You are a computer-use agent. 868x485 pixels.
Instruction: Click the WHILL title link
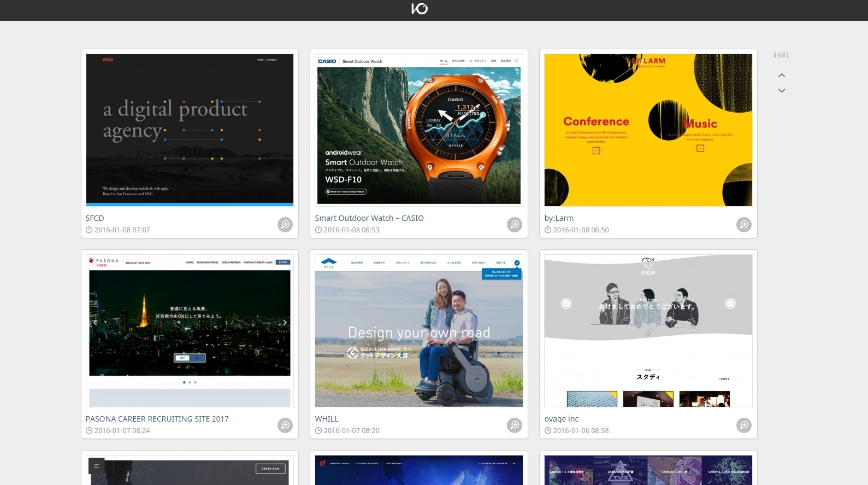[x=327, y=419]
